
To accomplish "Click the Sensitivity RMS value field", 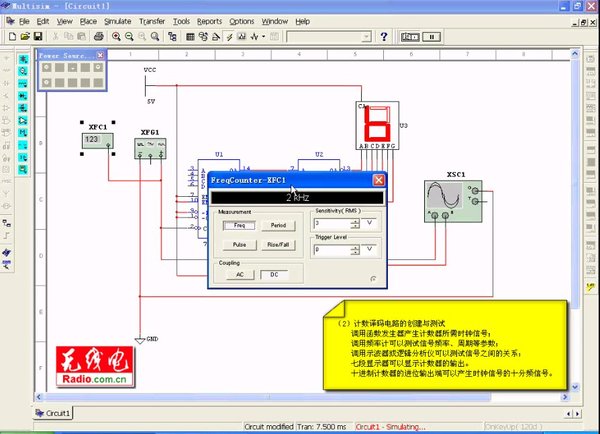I will (333, 223).
